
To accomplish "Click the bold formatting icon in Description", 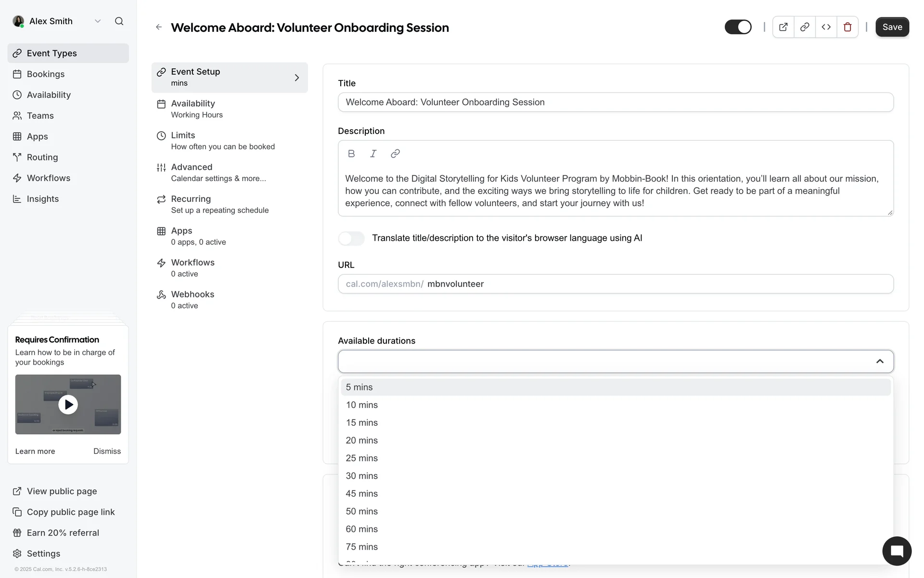I will (x=351, y=154).
